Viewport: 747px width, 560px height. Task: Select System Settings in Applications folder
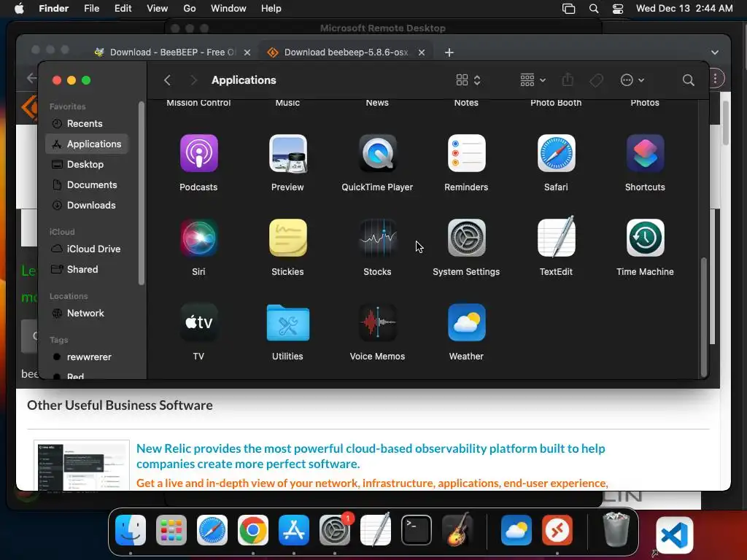pyautogui.click(x=466, y=238)
